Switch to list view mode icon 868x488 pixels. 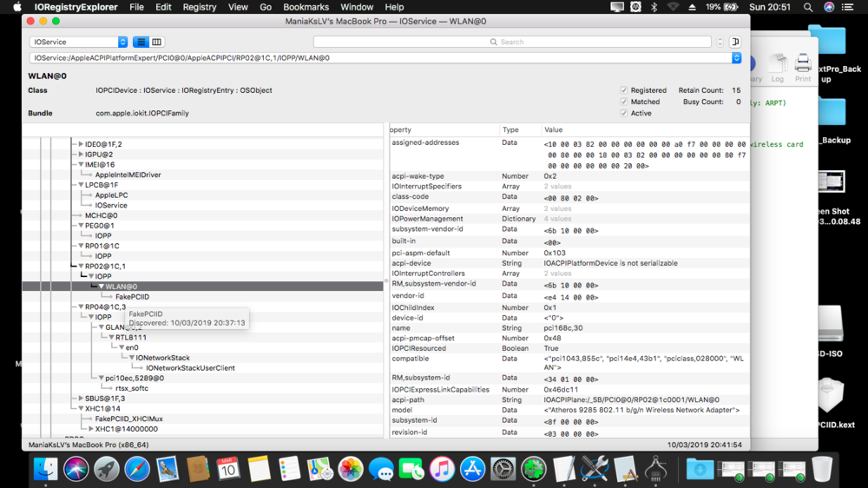pos(141,42)
